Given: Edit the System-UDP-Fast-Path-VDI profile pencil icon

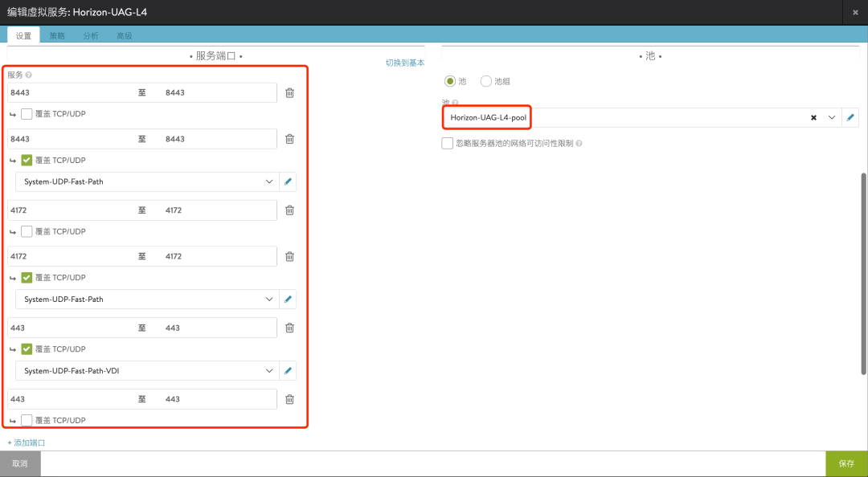Looking at the screenshot, I should pos(287,371).
